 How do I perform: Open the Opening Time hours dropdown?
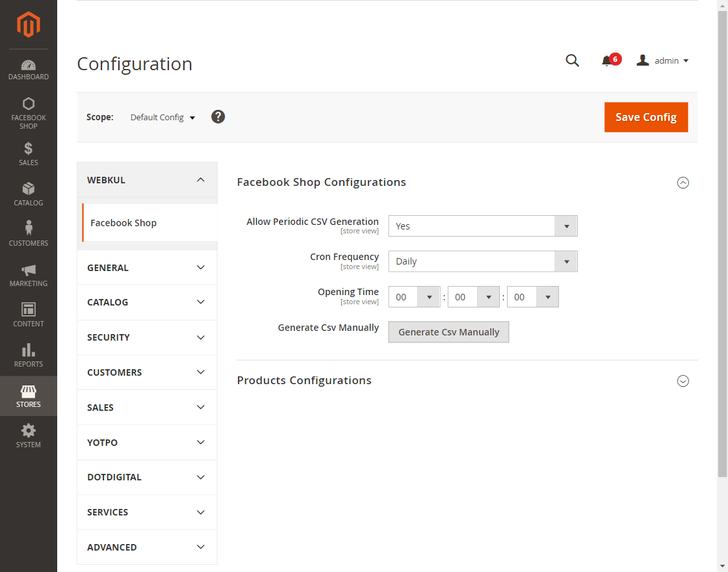pyautogui.click(x=414, y=297)
